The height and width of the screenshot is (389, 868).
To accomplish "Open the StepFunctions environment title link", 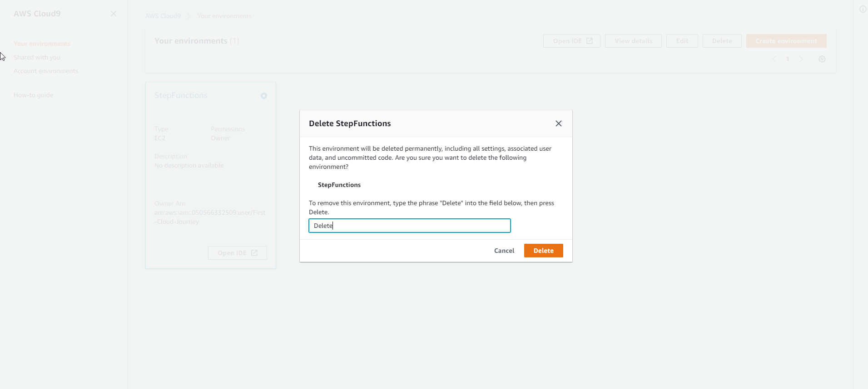I will click(181, 95).
